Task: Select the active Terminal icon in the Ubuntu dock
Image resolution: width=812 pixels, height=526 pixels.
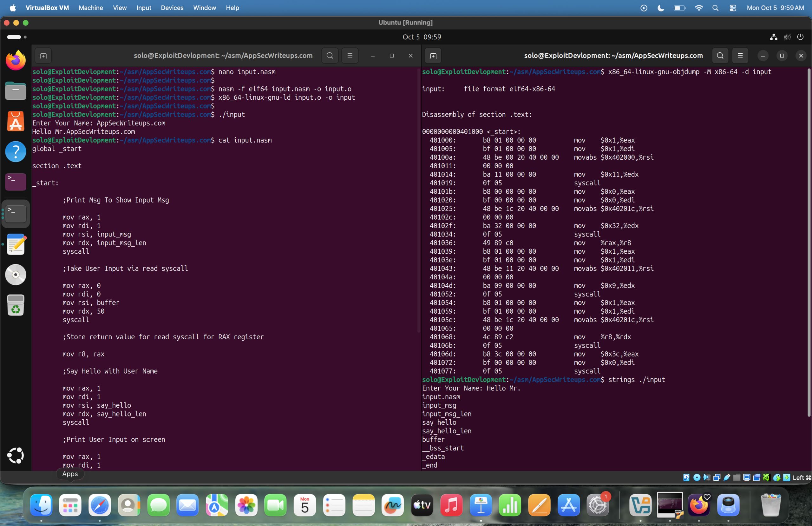Action: [x=16, y=214]
